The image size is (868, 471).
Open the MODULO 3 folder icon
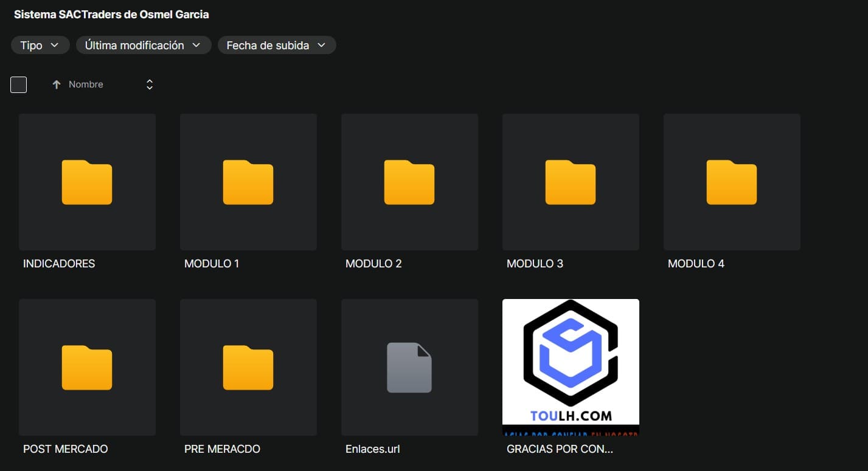[x=571, y=182]
